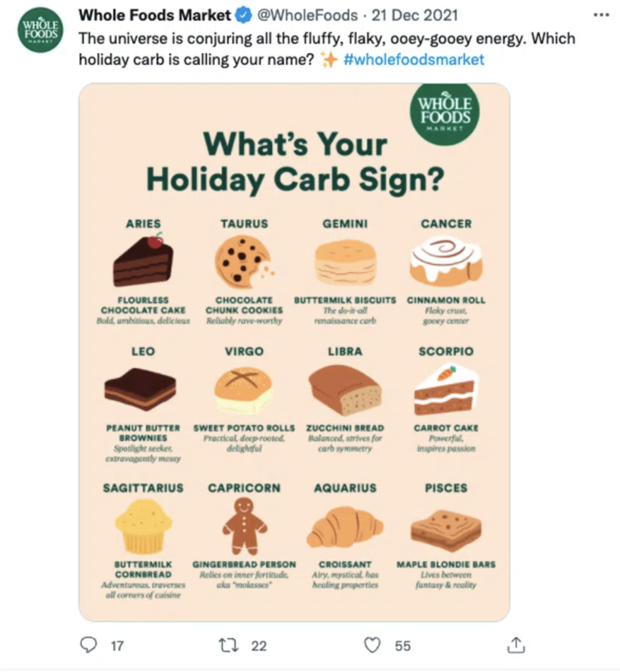Click the Whole Foods profile avatar
This screenshot has width=620, height=672.
pos(41,30)
